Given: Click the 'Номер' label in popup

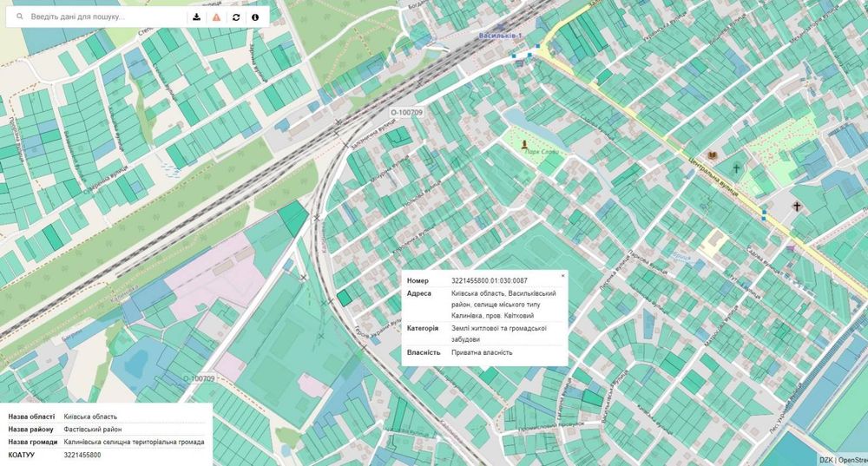Looking at the screenshot, I should pyautogui.click(x=418, y=280).
